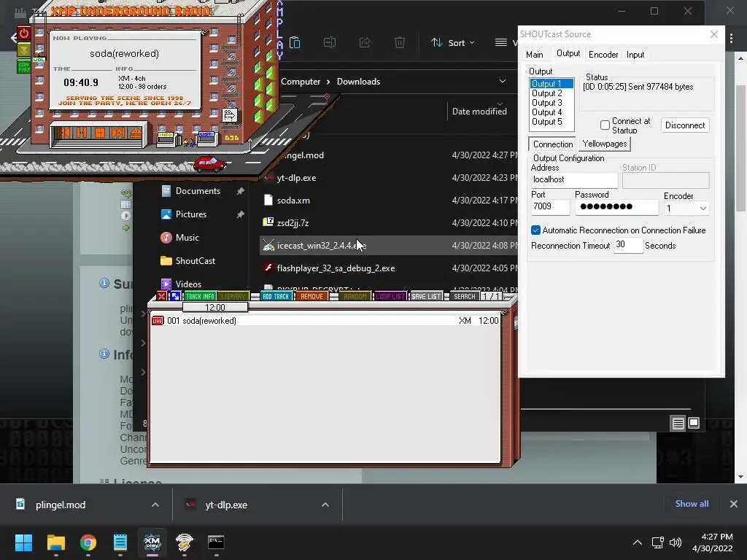Open the Encoder dropdown
Viewport: 747px width, 560px height.
(x=686, y=209)
